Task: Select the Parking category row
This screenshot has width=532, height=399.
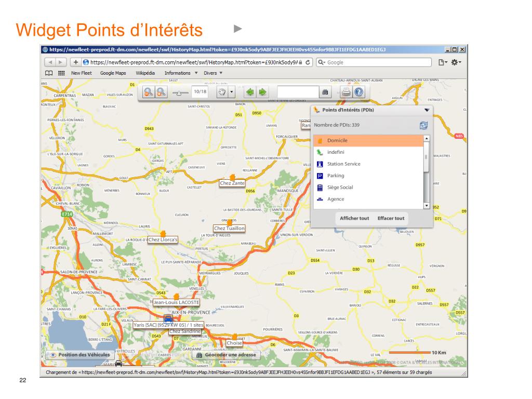Action: pyautogui.click(x=368, y=176)
